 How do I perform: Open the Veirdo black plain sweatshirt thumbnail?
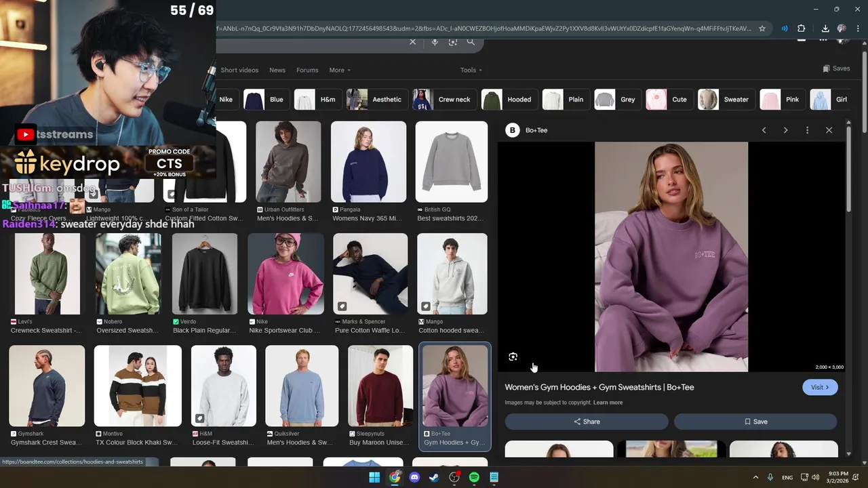click(205, 274)
